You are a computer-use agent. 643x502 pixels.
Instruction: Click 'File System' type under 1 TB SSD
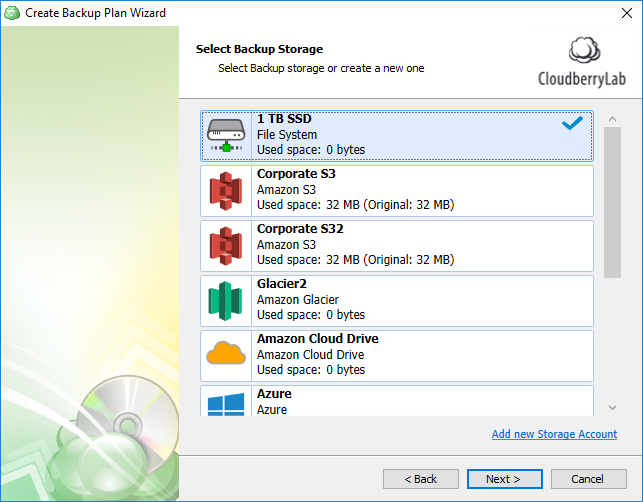coord(287,135)
